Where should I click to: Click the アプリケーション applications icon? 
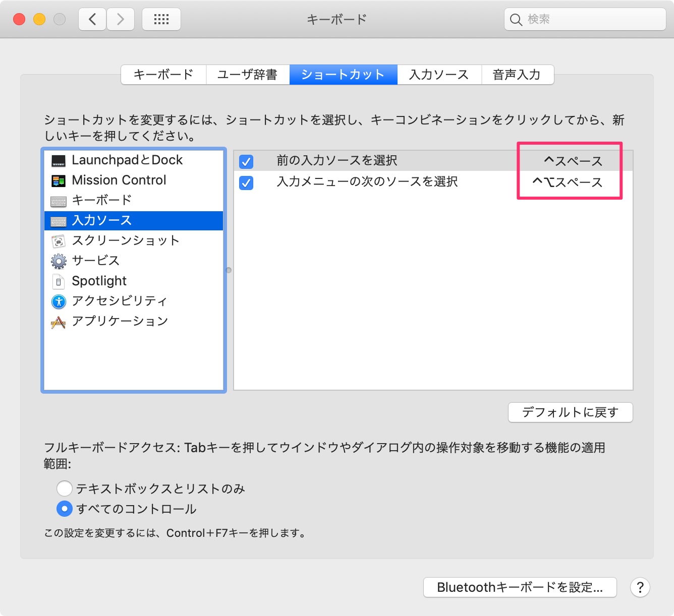[x=59, y=322]
